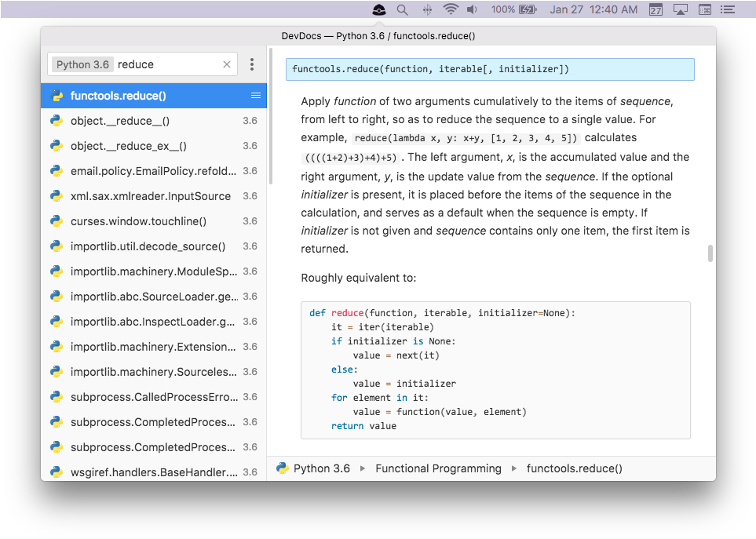756x539 pixels.
Task: Open object.__reduce_ex__() result
Action: (x=153, y=146)
